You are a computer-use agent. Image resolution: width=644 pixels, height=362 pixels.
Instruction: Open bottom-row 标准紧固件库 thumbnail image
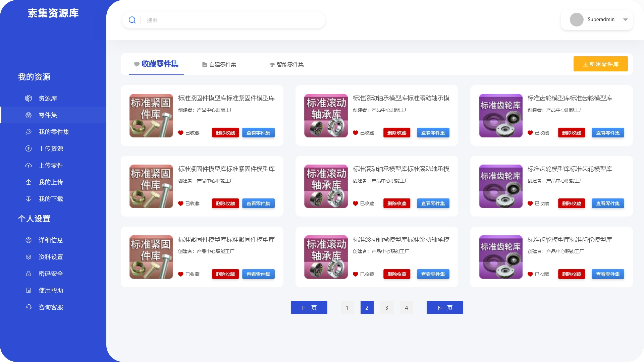[151, 257]
